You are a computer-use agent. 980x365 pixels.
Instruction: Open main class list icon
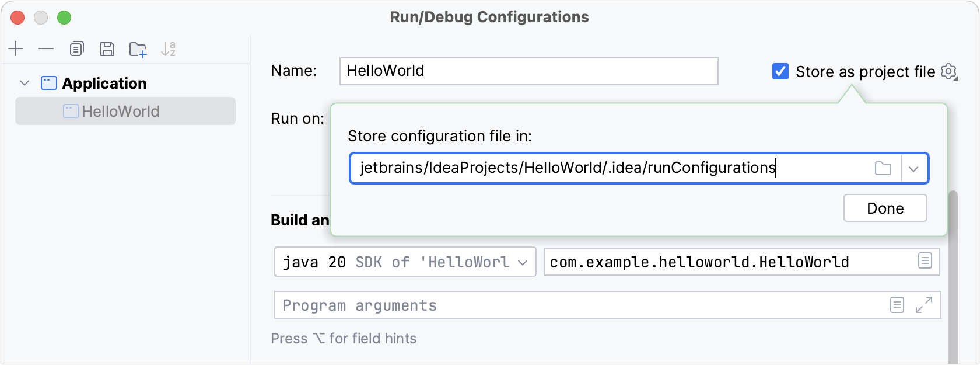pyautogui.click(x=925, y=261)
